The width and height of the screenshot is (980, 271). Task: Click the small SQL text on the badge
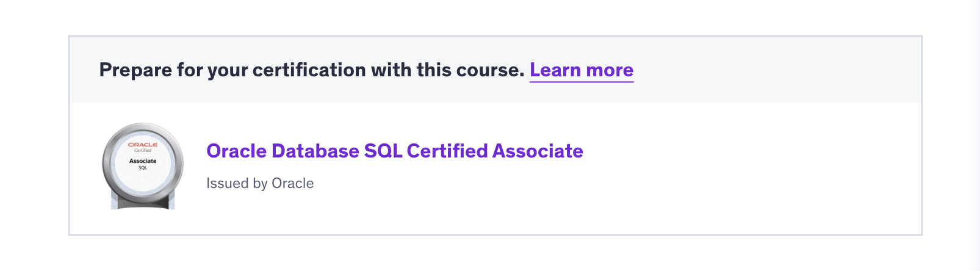(x=143, y=167)
